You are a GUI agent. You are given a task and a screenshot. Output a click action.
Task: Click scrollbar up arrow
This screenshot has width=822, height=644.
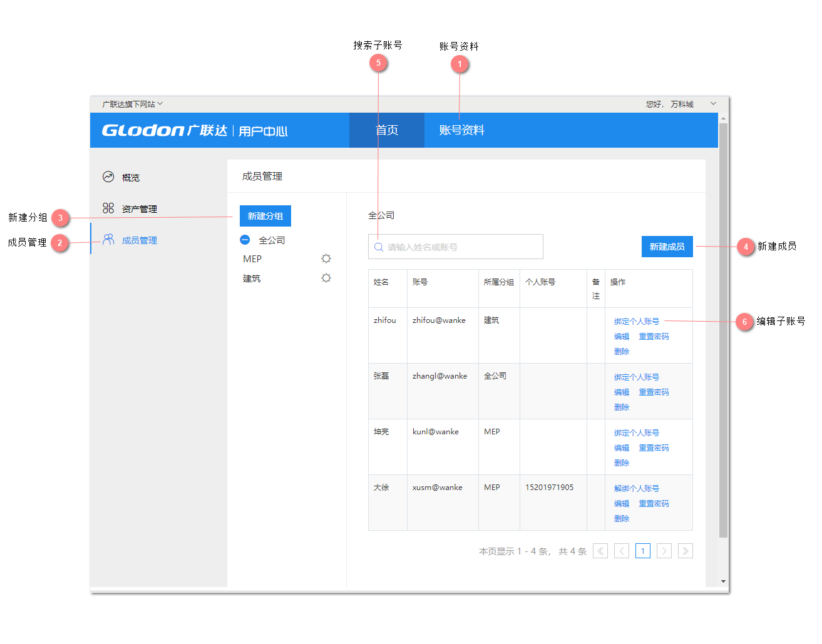[x=723, y=118]
